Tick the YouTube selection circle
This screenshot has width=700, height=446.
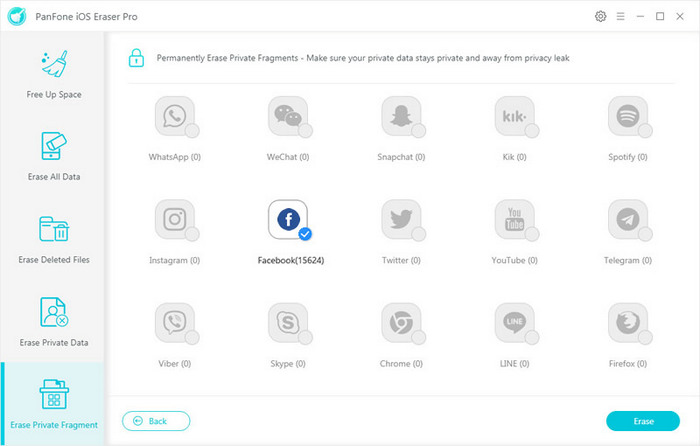(x=532, y=234)
